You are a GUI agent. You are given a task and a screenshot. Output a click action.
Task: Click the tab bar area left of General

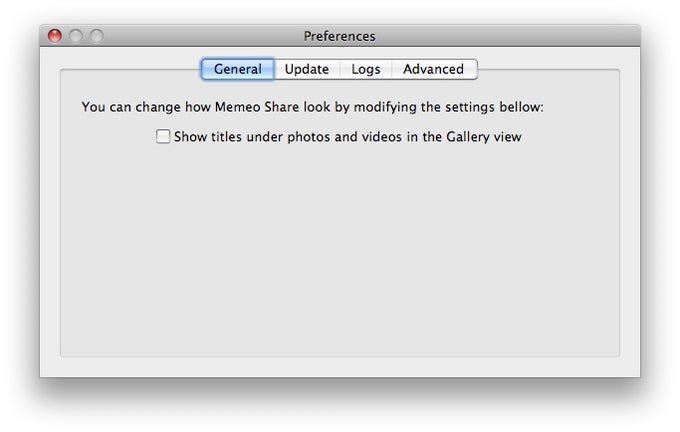click(x=130, y=69)
